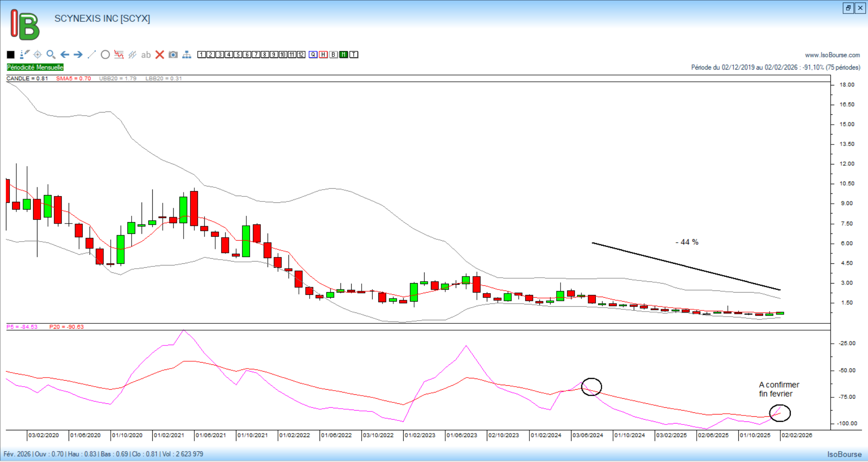Click the right arrow to scroll forward

pyautogui.click(x=78, y=55)
